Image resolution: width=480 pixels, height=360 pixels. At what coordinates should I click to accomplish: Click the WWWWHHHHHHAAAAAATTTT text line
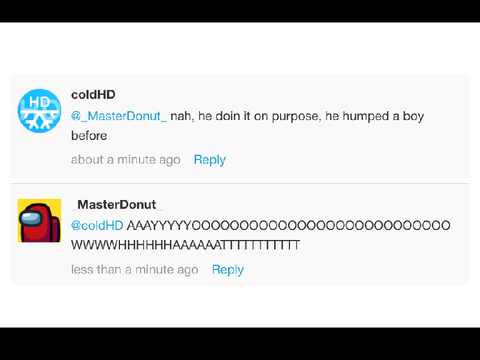pyautogui.click(x=185, y=245)
